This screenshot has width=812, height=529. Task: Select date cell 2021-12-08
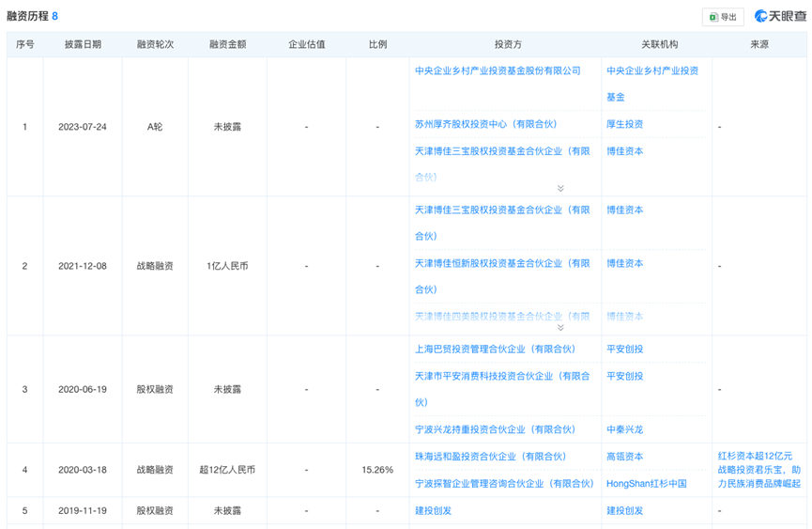[83, 266]
